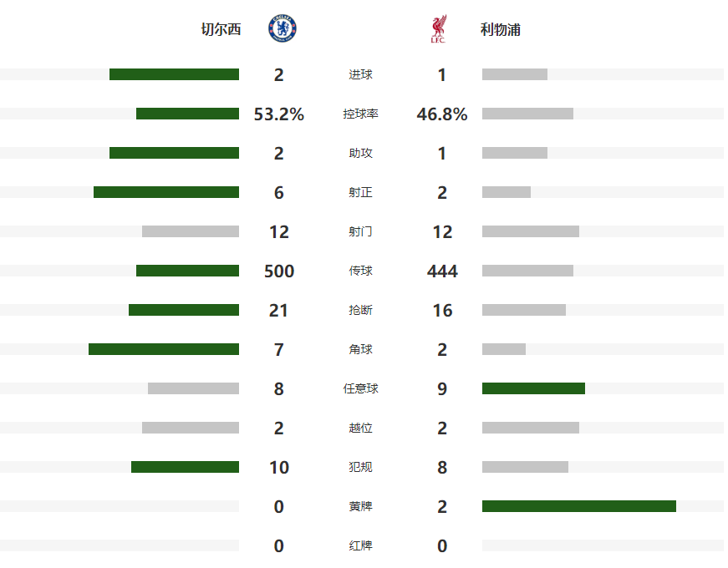Click Chelsea's 53.2% possession value
The width and height of the screenshot is (728, 568).
coord(278,114)
